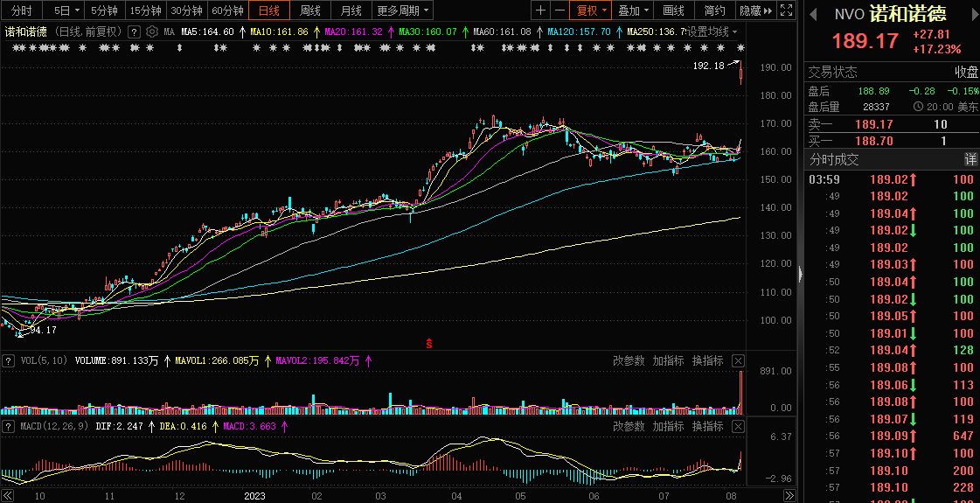The width and height of the screenshot is (980, 503).
Task: Toggle fullscreen chart view icon
Action: point(786,10)
